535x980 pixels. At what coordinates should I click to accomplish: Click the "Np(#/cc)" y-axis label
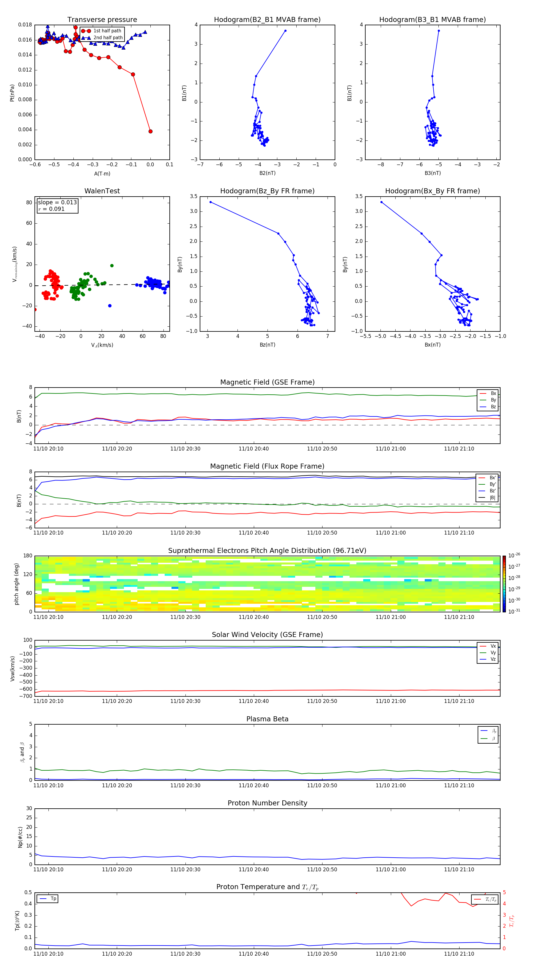point(20,837)
